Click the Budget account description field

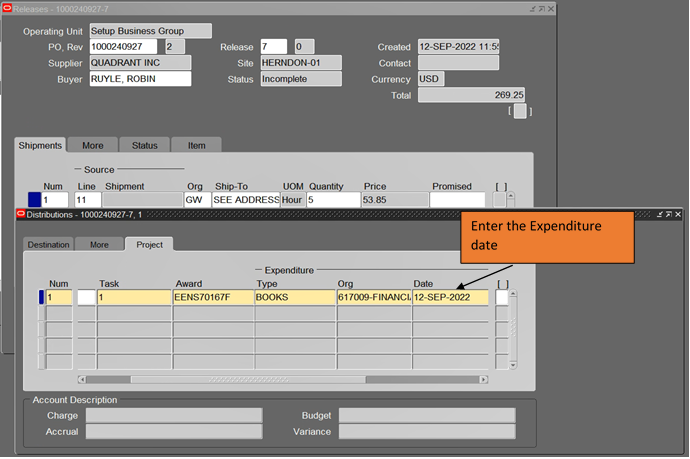coord(427,415)
